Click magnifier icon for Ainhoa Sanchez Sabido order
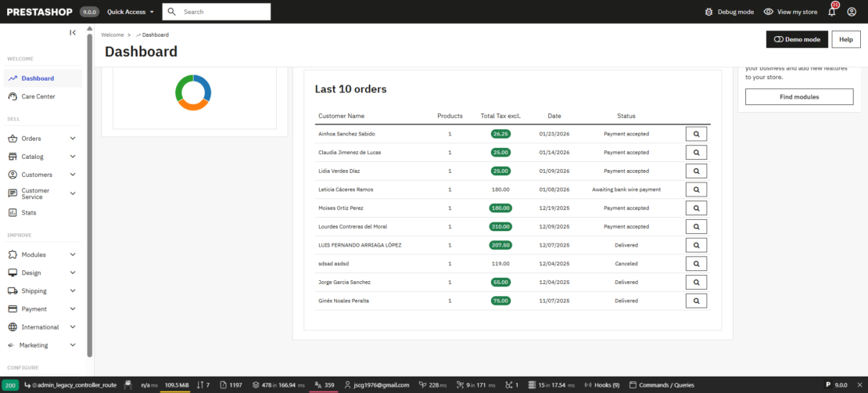 coord(696,134)
